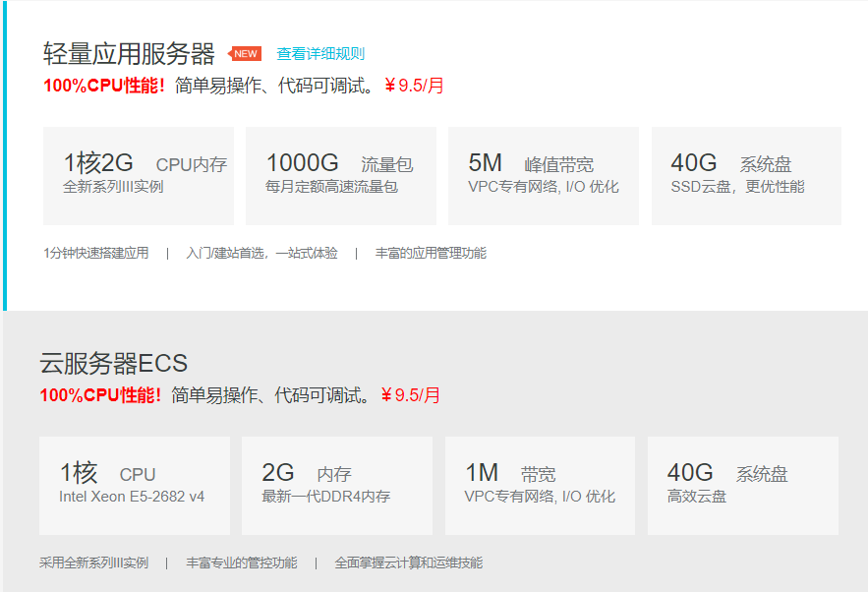
Task: Click the 40G 系统盘 SSD云盘 card
Action: coord(746,176)
